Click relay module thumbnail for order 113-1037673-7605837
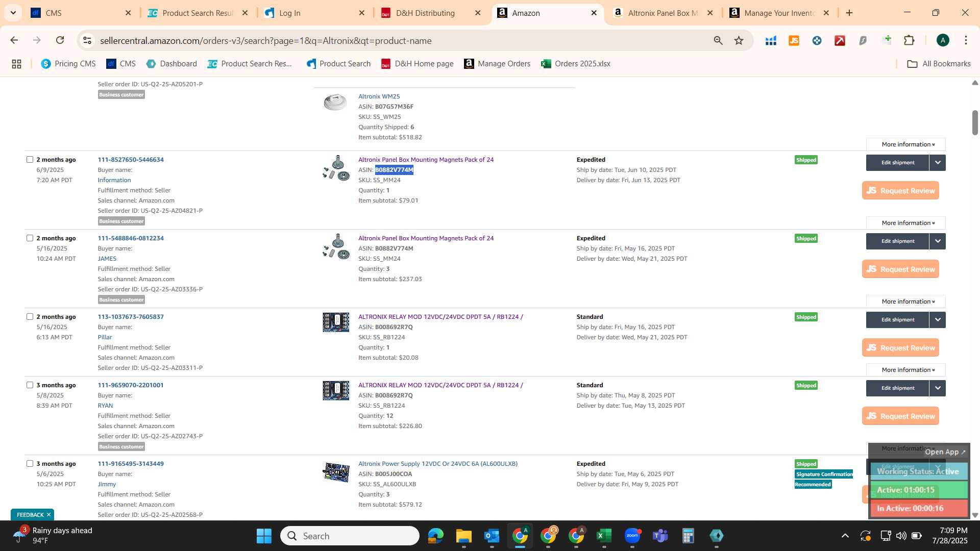 pos(336,322)
